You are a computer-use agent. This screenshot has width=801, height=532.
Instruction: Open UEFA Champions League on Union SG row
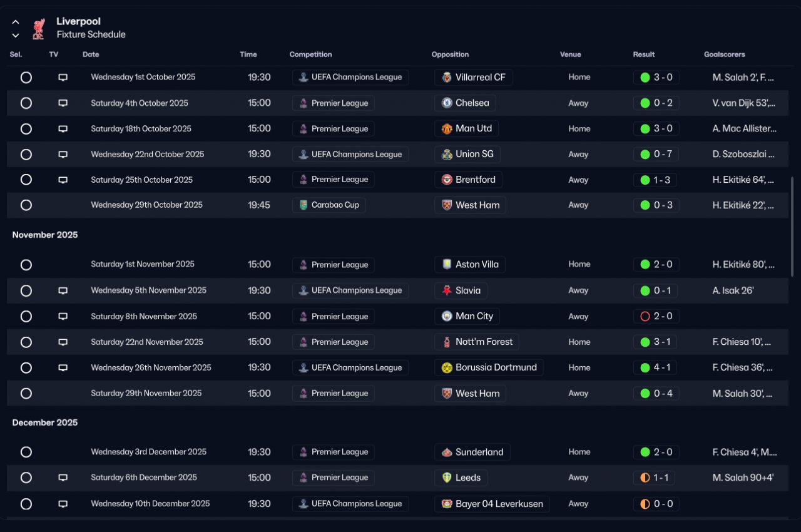pyautogui.click(x=350, y=155)
